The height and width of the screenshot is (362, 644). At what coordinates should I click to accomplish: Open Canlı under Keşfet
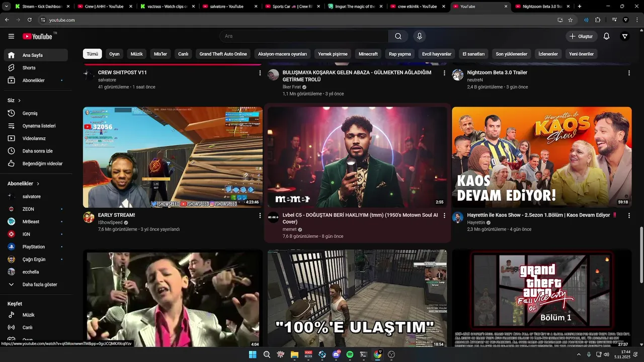coord(35,327)
